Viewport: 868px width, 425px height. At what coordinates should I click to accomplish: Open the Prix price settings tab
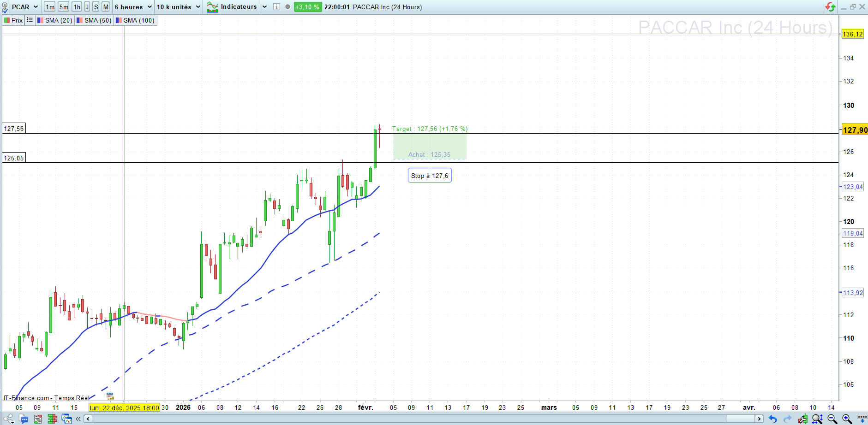[14, 20]
